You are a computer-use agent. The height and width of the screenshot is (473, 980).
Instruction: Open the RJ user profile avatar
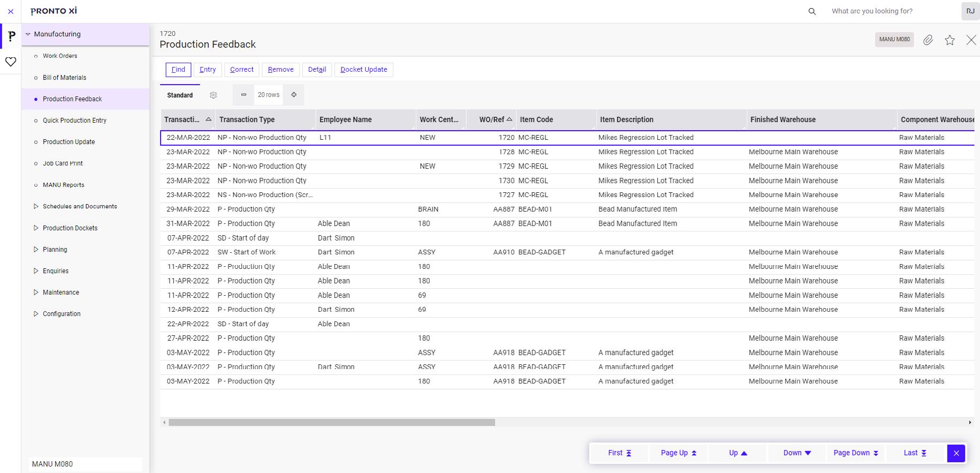click(970, 11)
